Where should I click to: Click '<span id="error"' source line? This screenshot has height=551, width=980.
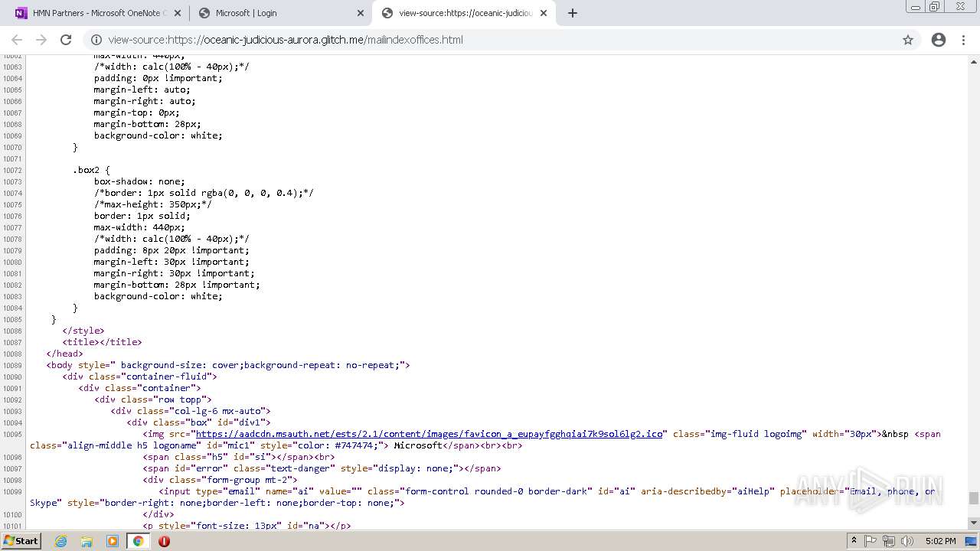coord(322,468)
